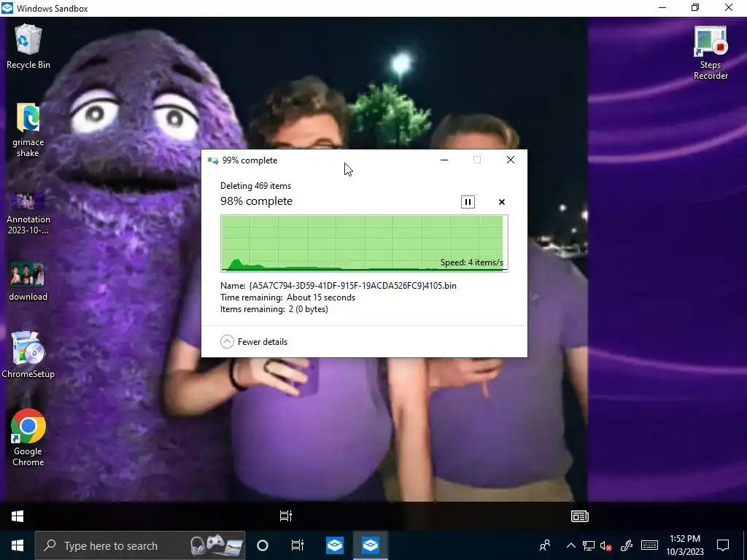Select the ChromeSetup installer icon
The width and height of the screenshot is (747, 560).
pos(28,355)
